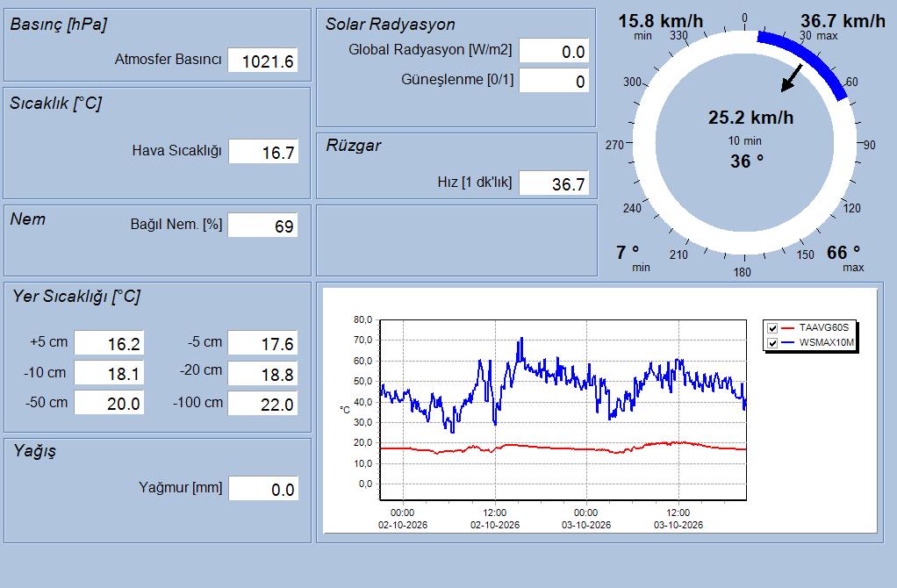The image size is (897, 588).
Task: Select the Hava Sıcaklığı value field
Action: tap(263, 152)
